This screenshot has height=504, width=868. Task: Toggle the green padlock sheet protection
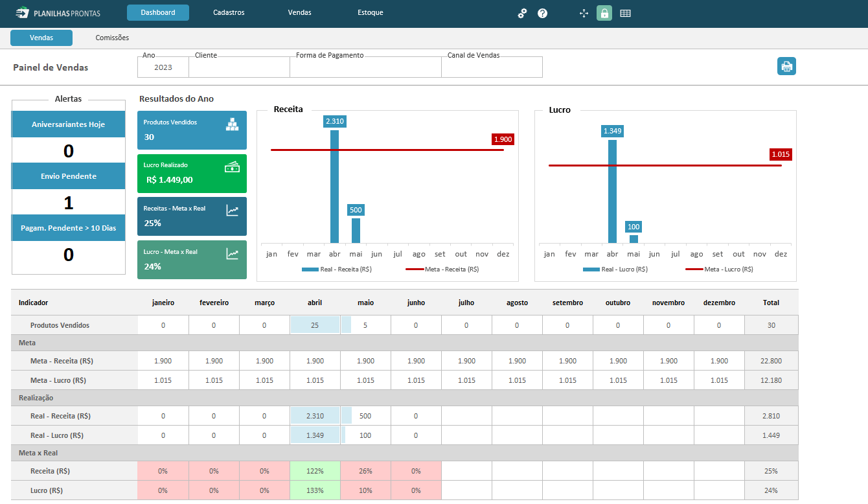pyautogui.click(x=604, y=13)
